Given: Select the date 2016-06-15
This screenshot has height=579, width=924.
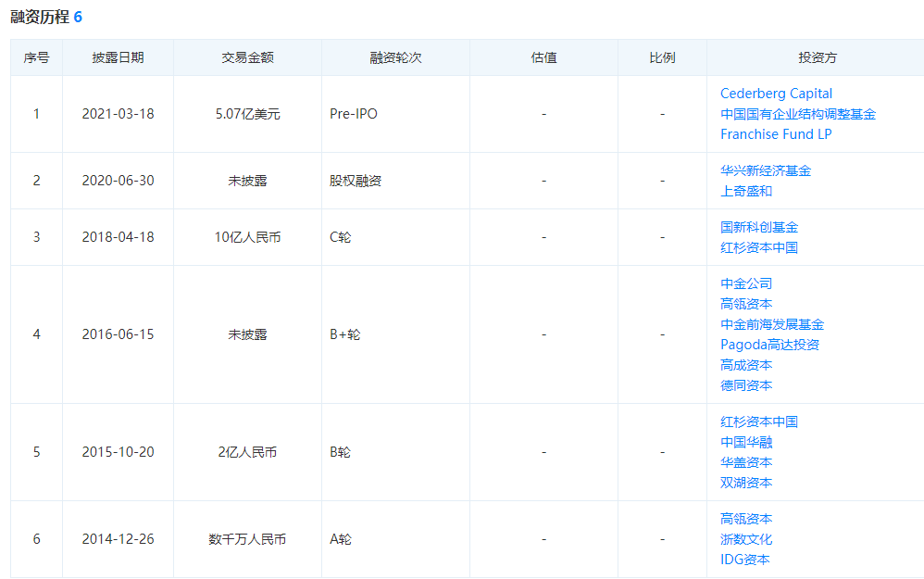Looking at the screenshot, I should point(118,335).
